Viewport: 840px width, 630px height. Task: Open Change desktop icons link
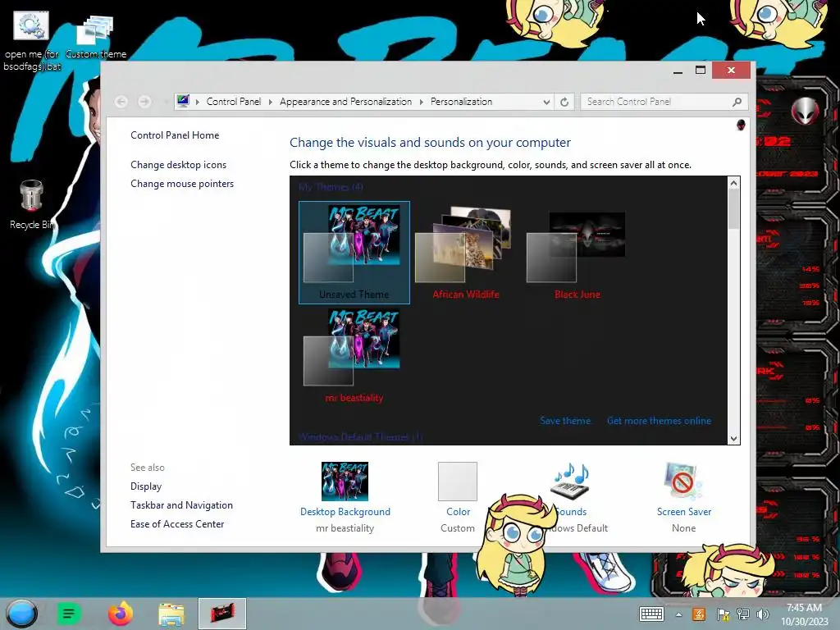(x=178, y=164)
